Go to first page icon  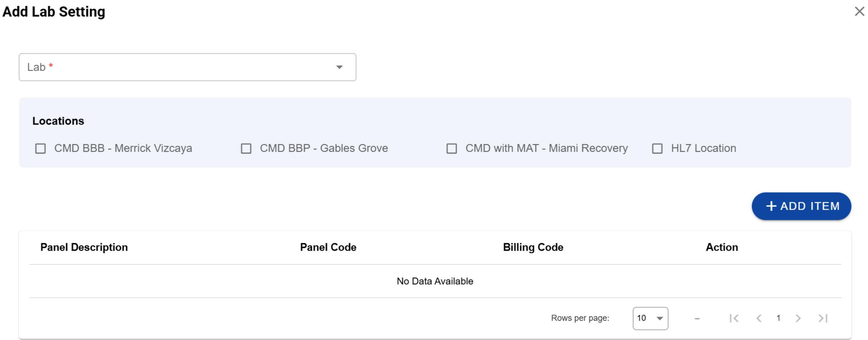click(x=734, y=318)
